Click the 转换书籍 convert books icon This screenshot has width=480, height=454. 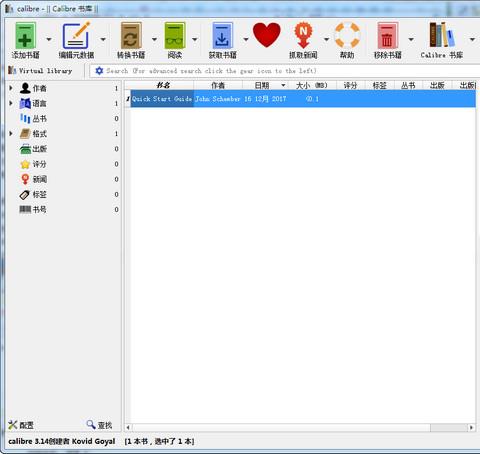coord(131,36)
